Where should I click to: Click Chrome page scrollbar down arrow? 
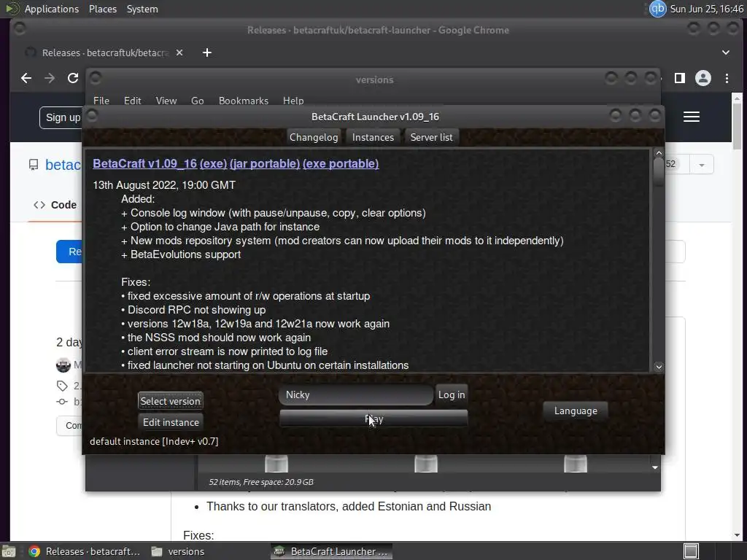pyautogui.click(x=737, y=535)
